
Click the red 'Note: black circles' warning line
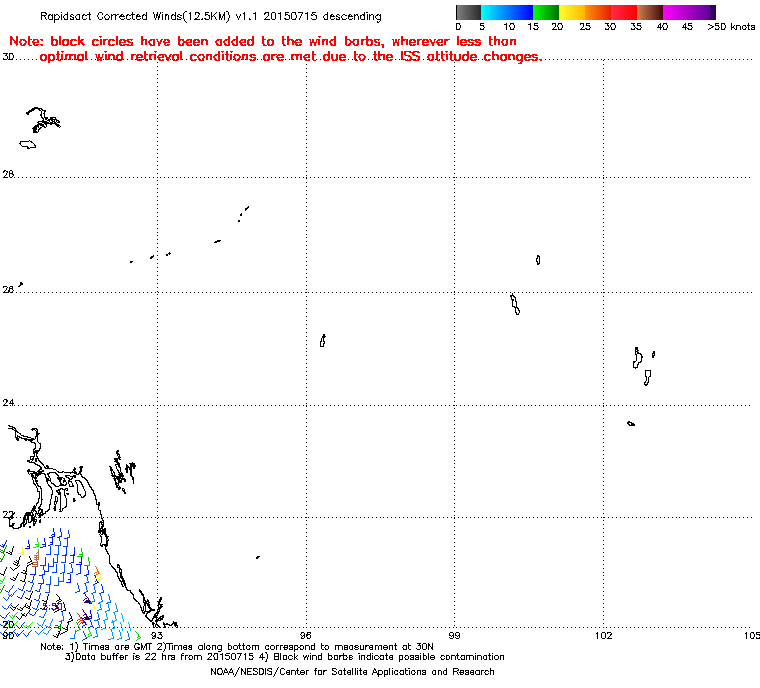263,41
